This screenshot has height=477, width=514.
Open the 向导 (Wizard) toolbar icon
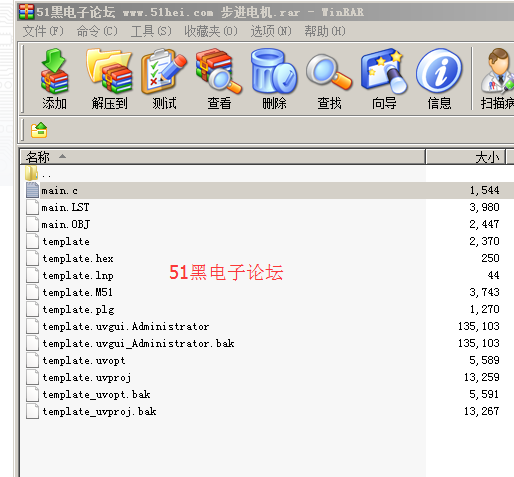[384, 71]
